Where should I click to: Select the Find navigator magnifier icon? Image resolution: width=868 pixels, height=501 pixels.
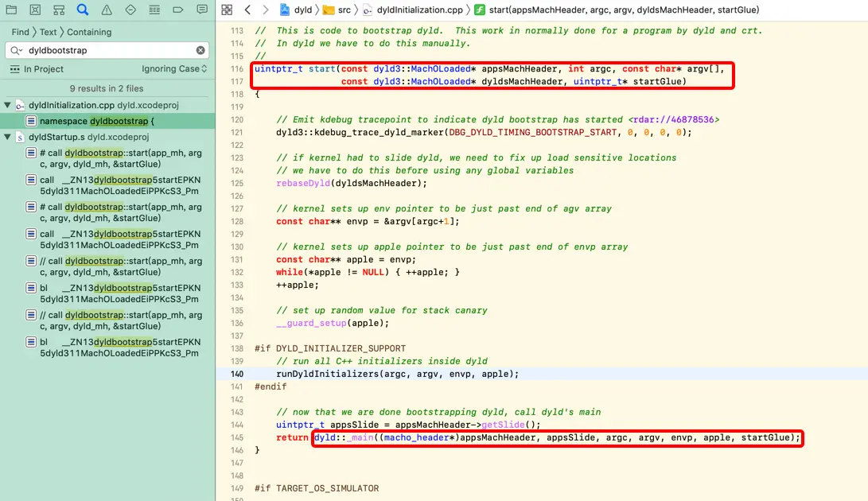(83, 10)
